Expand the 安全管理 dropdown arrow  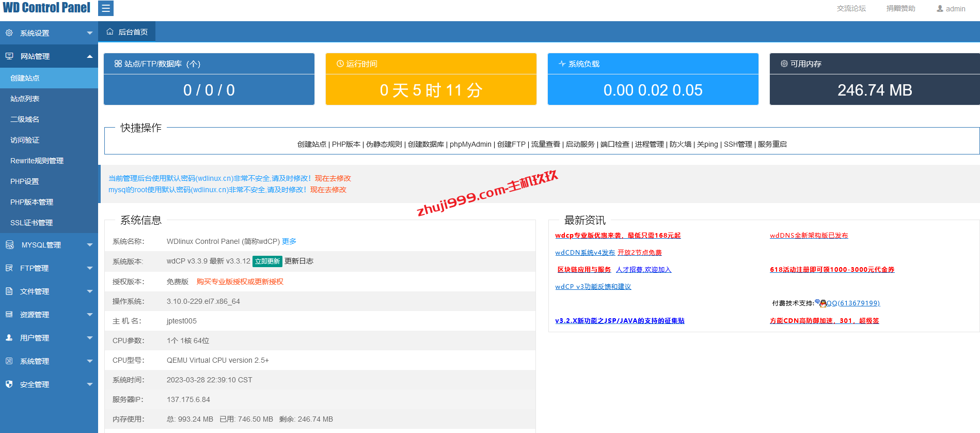pos(90,384)
